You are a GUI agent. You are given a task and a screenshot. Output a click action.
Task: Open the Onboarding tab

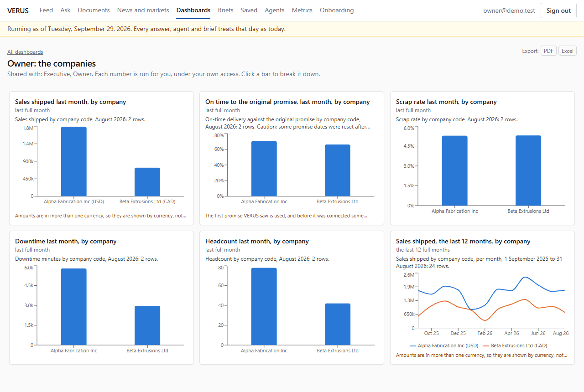337,10
